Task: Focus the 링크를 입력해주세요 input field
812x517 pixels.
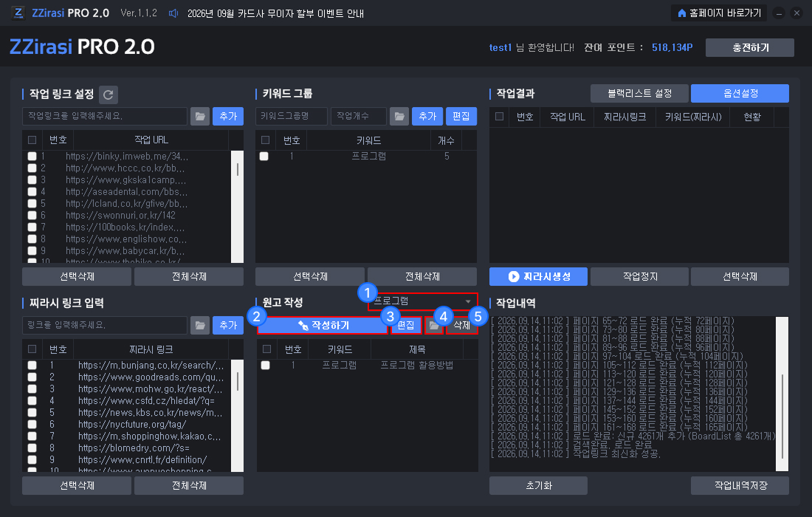Action: coord(105,325)
